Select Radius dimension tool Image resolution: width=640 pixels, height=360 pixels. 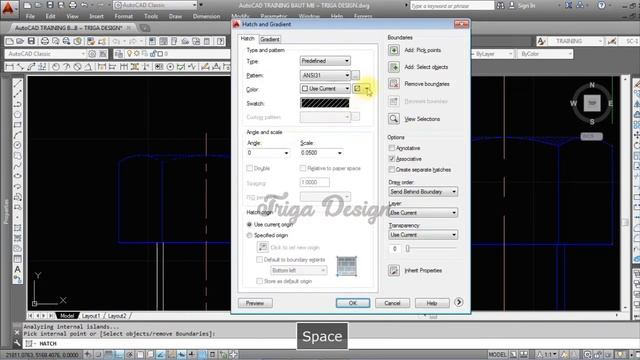[56, 67]
